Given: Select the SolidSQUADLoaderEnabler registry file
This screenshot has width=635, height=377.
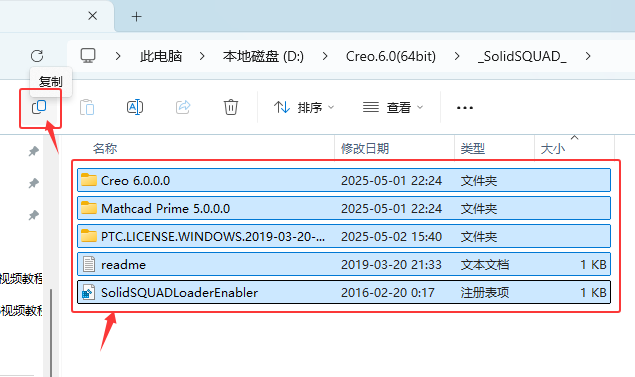Looking at the screenshot, I should point(344,292).
